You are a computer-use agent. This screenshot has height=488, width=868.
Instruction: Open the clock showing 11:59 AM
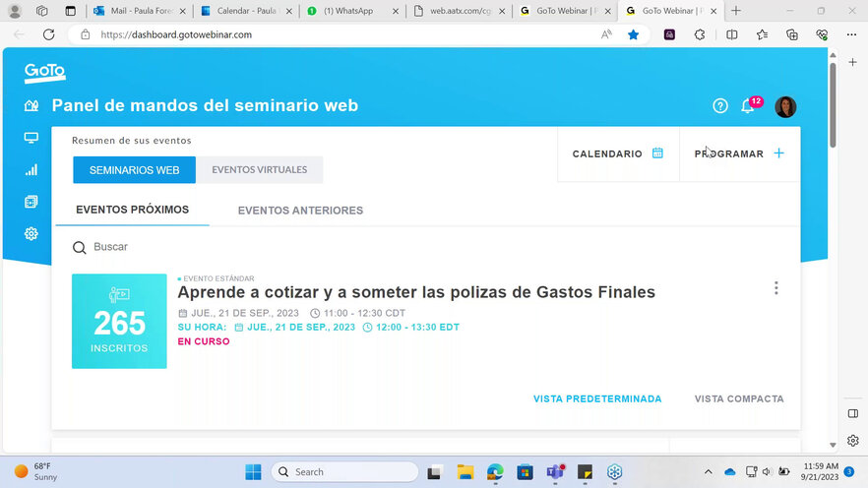pyautogui.click(x=820, y=471)
